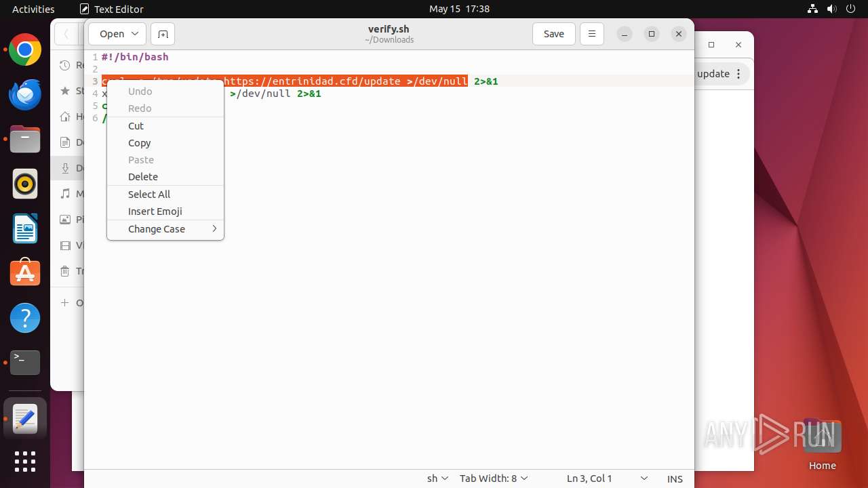The width and height of the screenshot is (868, 488).
Task: Open network status icon in top bar
Action: (813, 9)
